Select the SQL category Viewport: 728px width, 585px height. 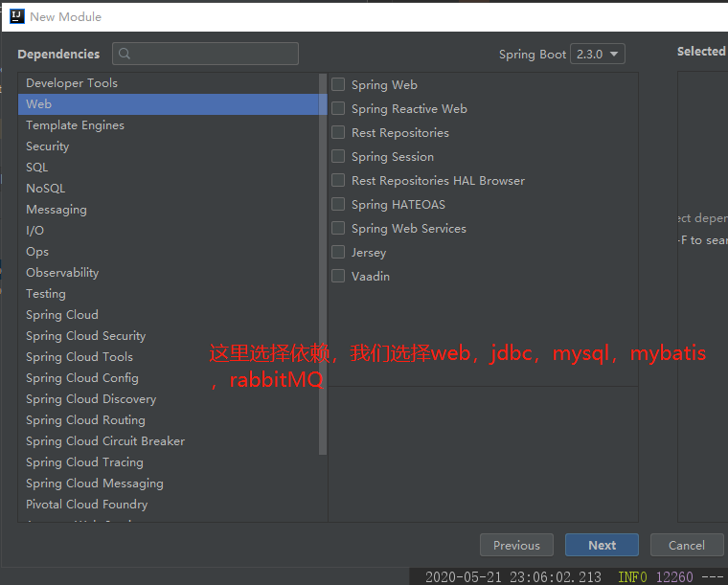point(169,167)
